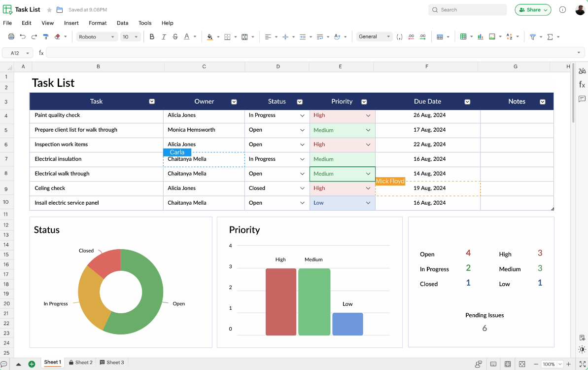Viewport: 588px width, 370px height.
Task: Click the Zoho Sheet home icon
Action: 7,9
